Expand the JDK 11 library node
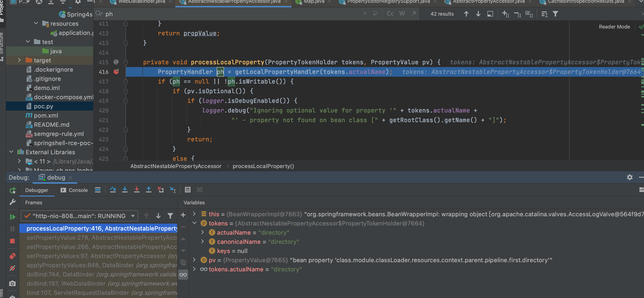 tap(19, 161)
